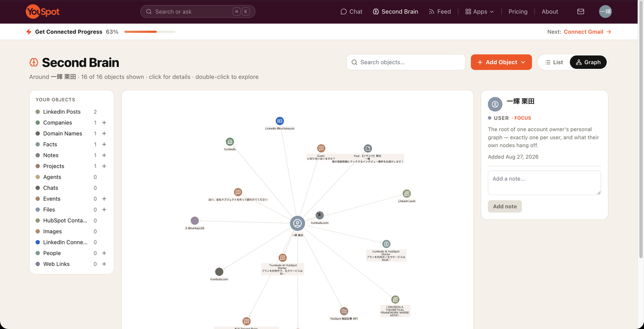644x329 pixels.
Task: Click the Get Connected lightning bolt icon
Action: (29, 32)
